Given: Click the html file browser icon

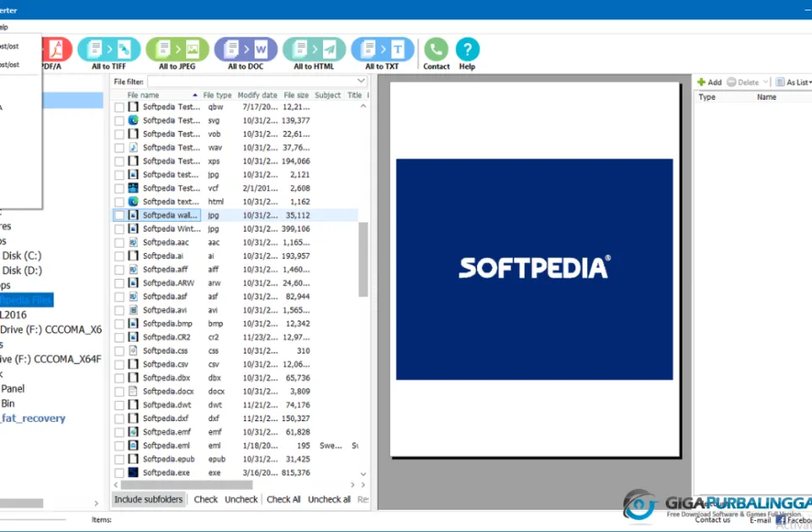Looking at the screenshot, I should [x=133, y=201].
